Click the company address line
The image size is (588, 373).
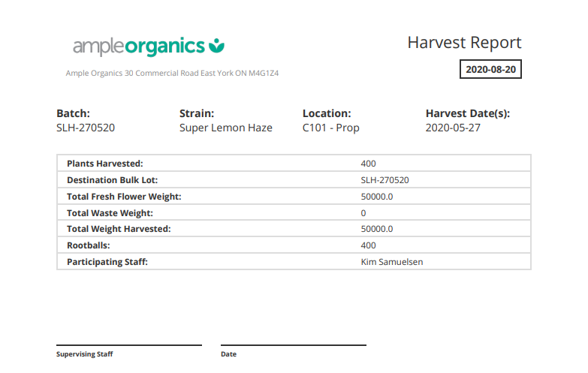click(172, 73)
